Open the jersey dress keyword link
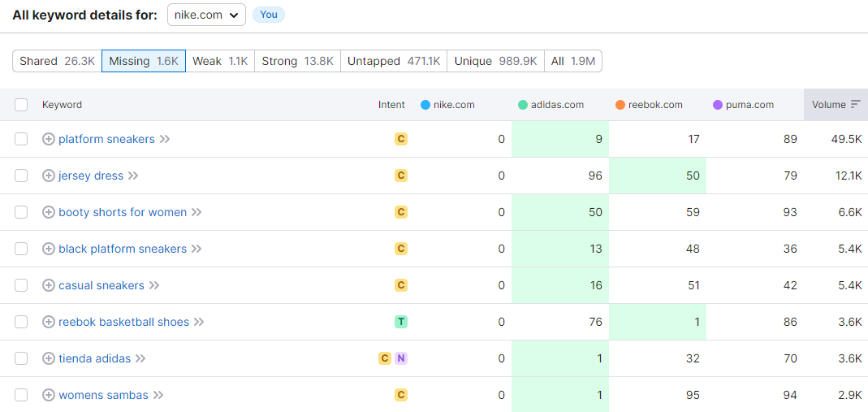868x412 pixels. 91,176
